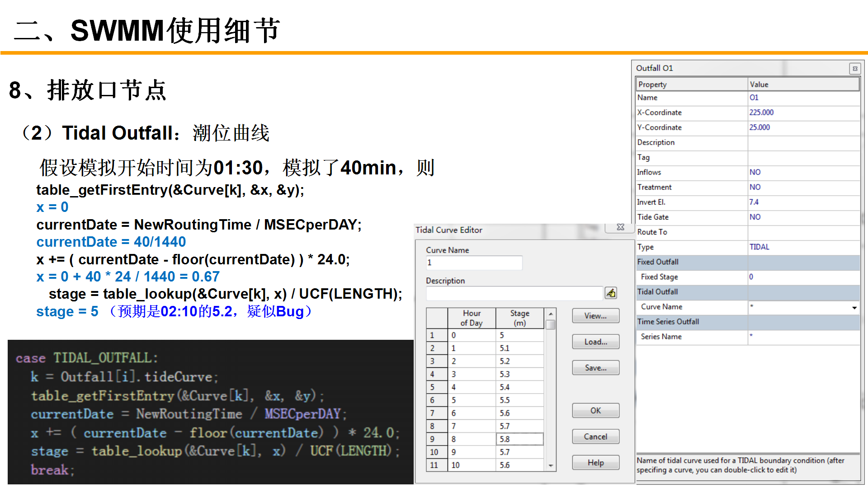Select the stage cell showing 5.8
868x488 pixels.
pos(519,439)
